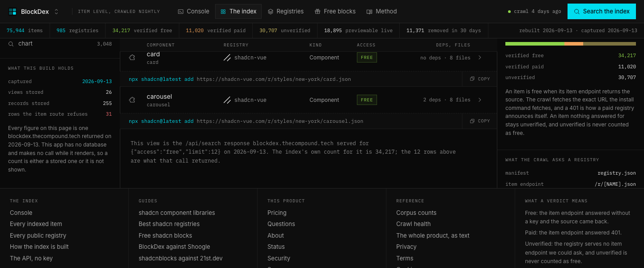Screen dimensions: 644x268
Task: Open footer Console link
Action: click(21, 213)
